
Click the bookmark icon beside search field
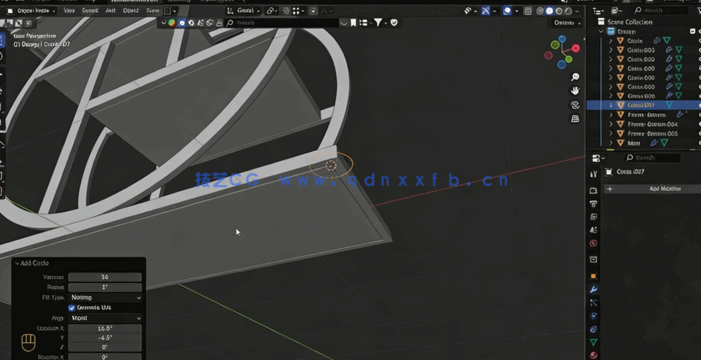pyautogui.click(x=353, y=22)
